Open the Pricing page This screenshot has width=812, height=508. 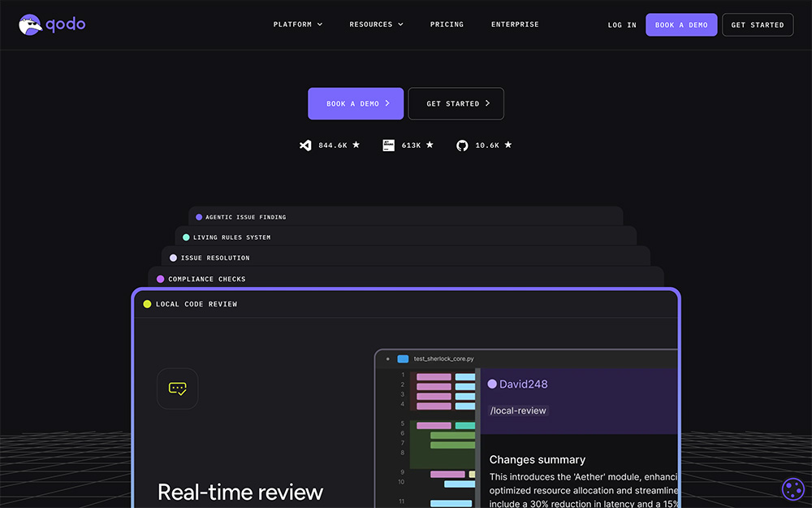click(x=447, y=24)
